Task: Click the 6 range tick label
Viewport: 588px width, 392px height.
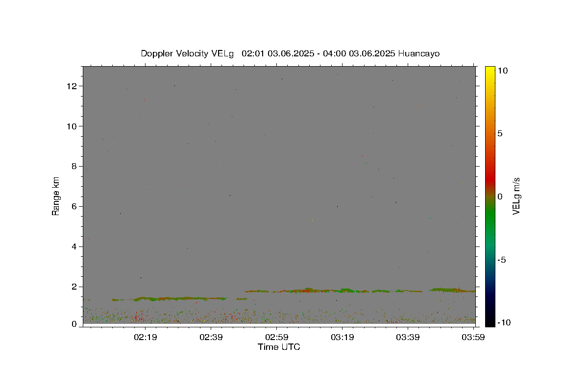Action: point(75,207)
